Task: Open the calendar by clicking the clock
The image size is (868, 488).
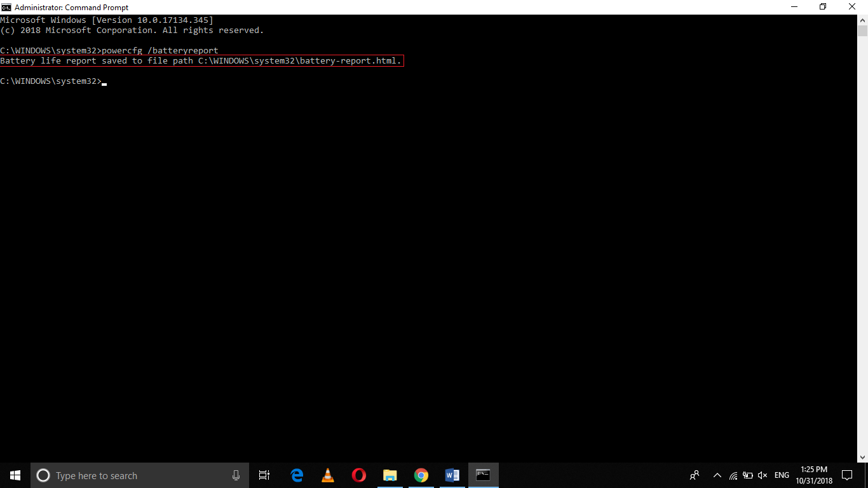Action: click(814, 475)
